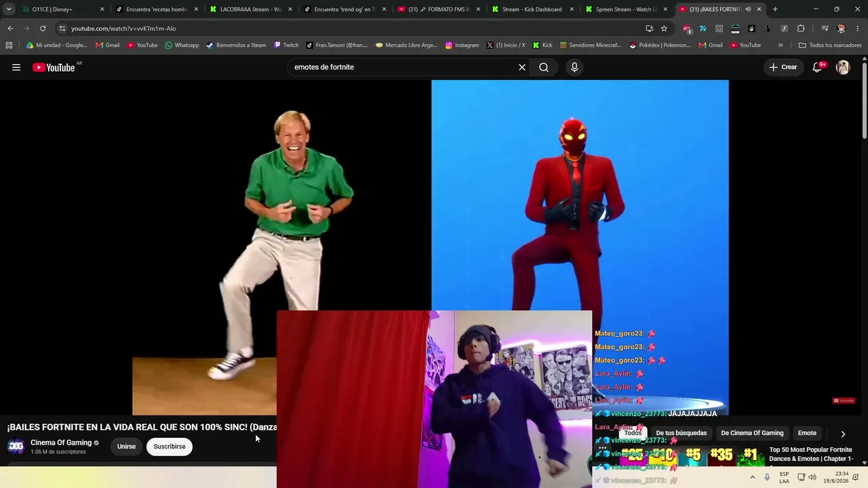Switch to the Encuentra 'trend og' TikTok tab
Screen dimensions: 868x488
point(344,9)
